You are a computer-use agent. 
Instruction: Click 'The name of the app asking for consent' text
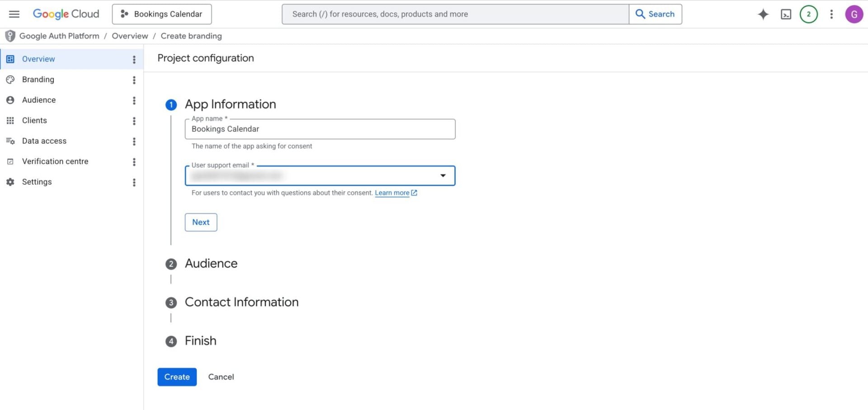252,146
